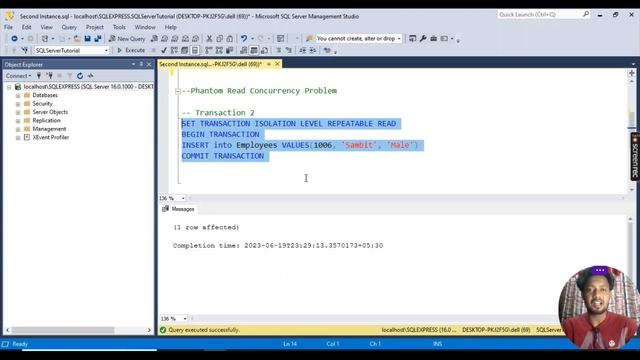The height and width of the screenshot is (360, 640).
Task: Click the New Query toolbar button
Action: [x=127, y=38]
